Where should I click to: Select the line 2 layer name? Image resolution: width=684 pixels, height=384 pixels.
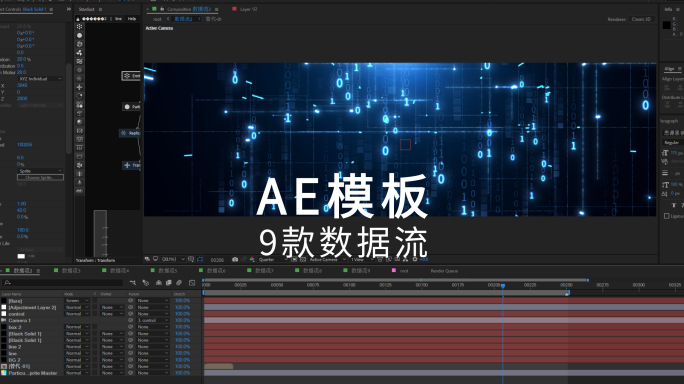(14, 347)
